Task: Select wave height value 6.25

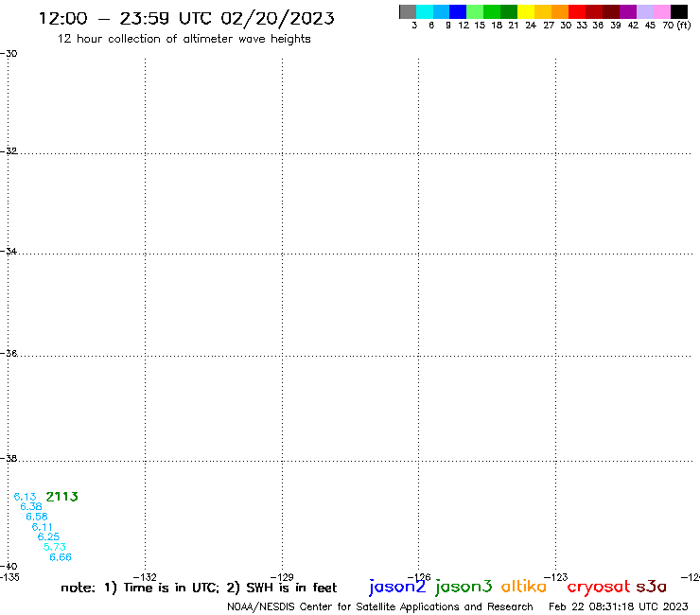Action: pos(48,536)
